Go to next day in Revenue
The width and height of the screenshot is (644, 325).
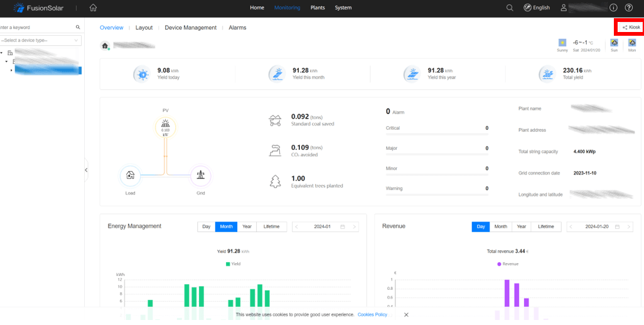pos(629,226)
